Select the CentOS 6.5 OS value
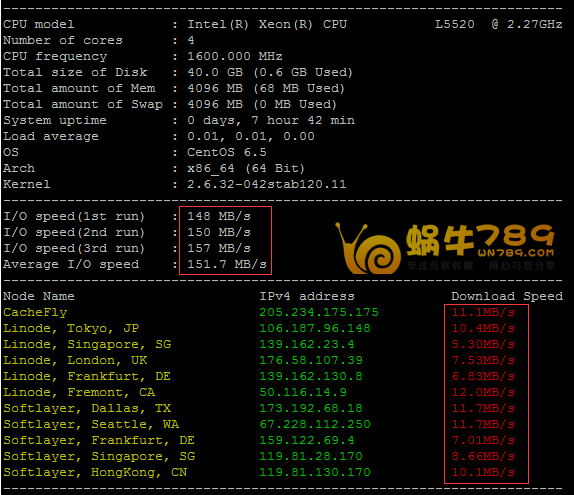574x495 pixels. click(x=227, y=152)
